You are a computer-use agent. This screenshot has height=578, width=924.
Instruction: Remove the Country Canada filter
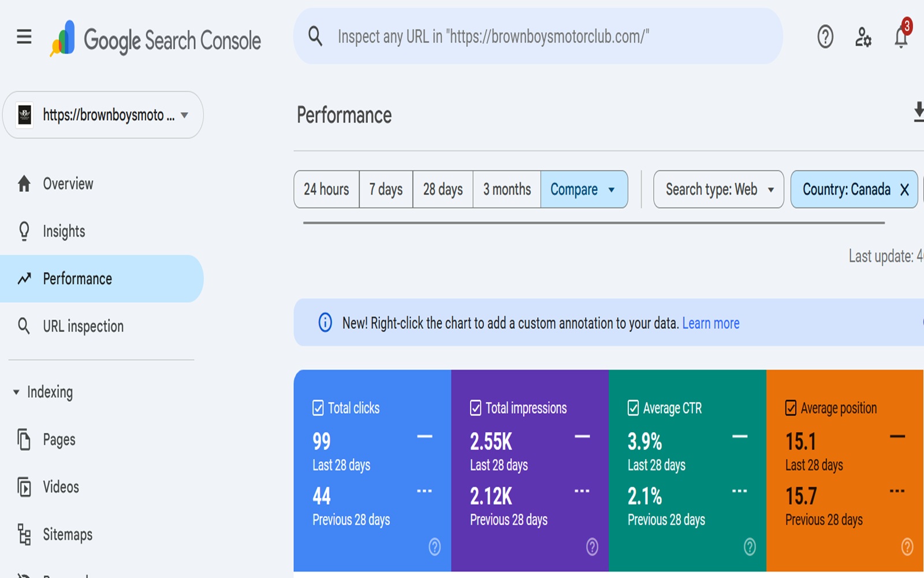[904, 189]
